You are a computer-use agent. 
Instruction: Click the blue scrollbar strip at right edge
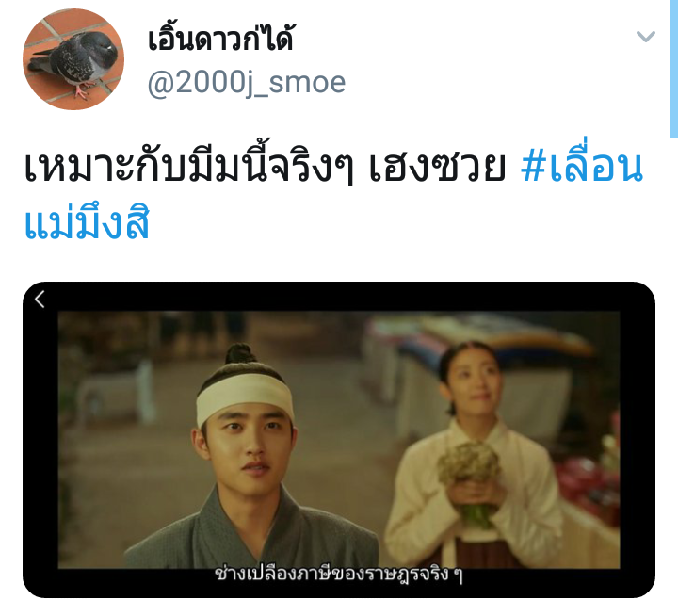click(x=674, y=69)
